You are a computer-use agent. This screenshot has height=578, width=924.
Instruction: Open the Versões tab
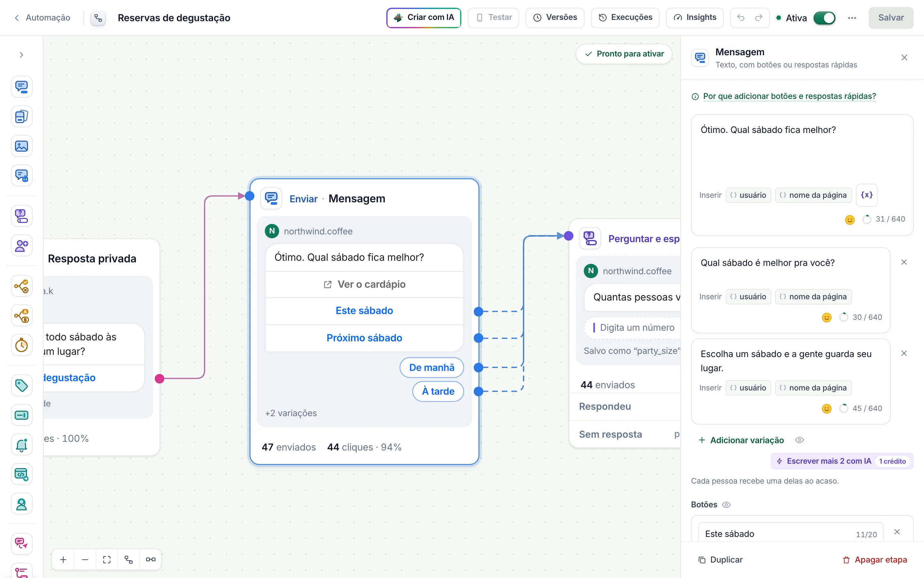(x=555, y=18)
